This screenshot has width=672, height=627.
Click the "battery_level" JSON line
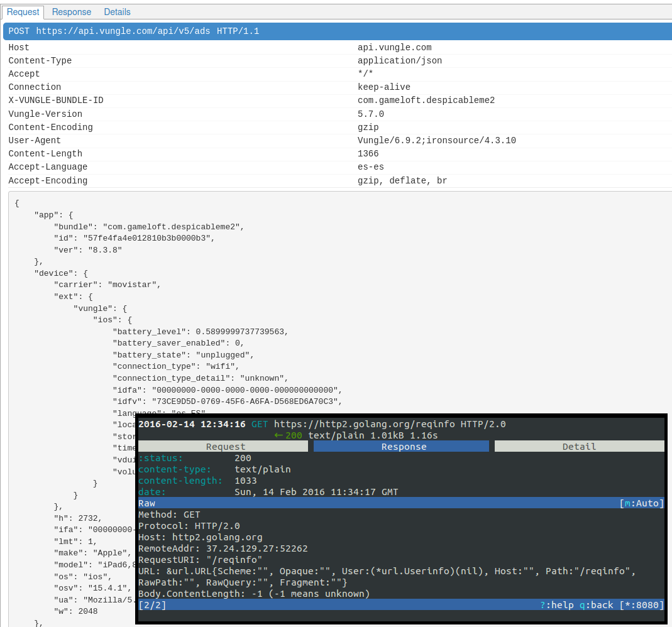[200, 332]
